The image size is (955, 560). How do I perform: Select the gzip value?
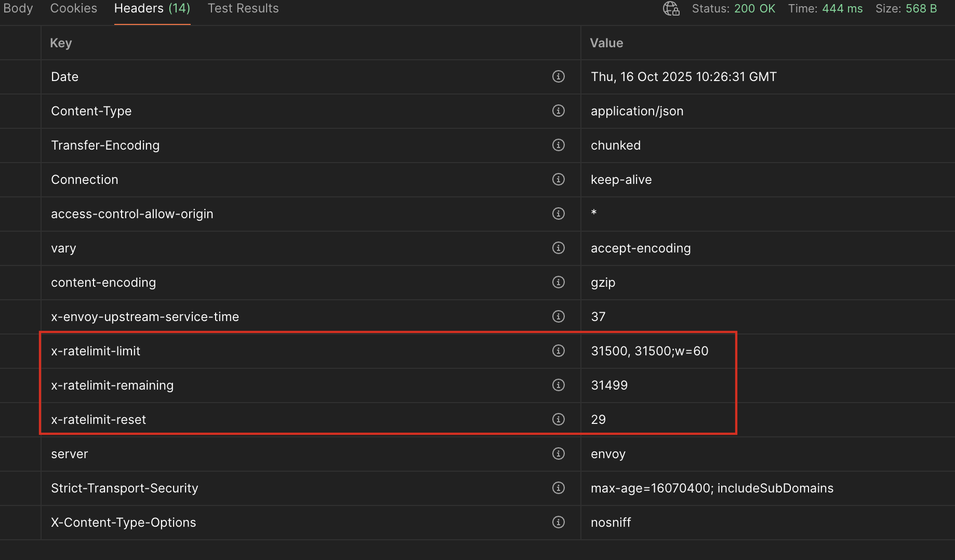[x=603, y=283]
